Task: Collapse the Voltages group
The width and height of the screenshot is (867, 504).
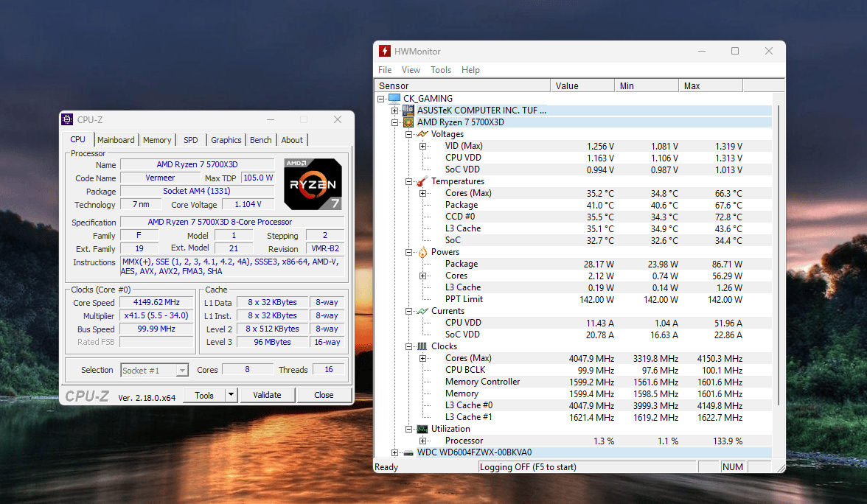Action: click(x=408, y=134)
